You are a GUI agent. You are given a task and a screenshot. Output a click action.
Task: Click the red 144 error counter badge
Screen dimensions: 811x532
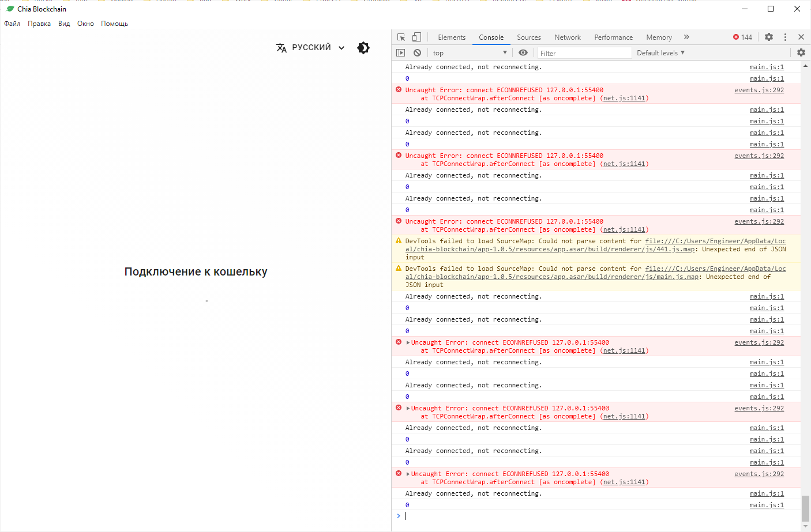click(742, 36)
